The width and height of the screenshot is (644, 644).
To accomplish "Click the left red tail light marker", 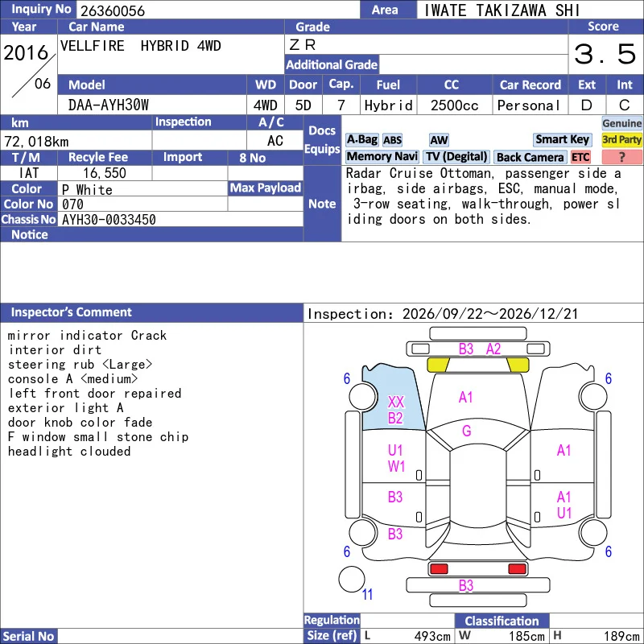I will [439, 569].
